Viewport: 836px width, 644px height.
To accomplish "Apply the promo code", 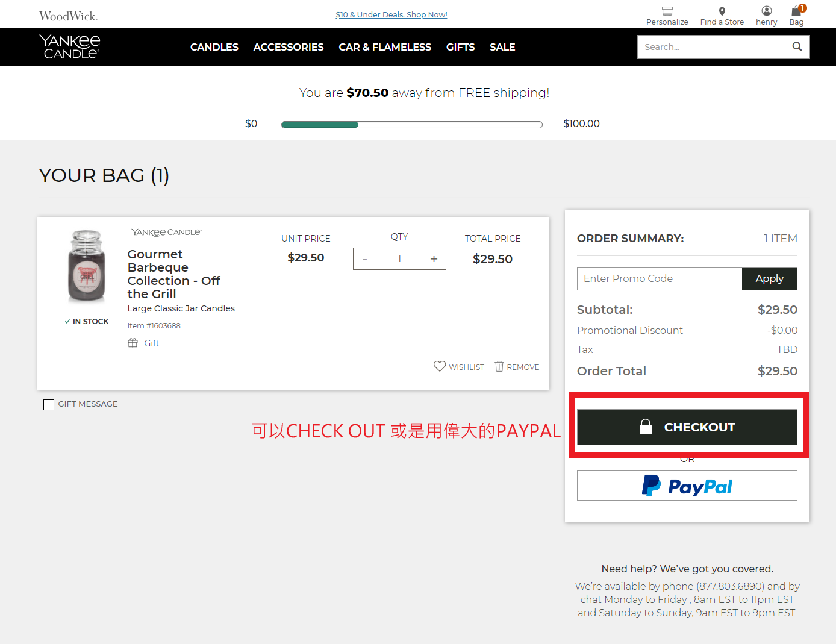I will click(769, 278).
